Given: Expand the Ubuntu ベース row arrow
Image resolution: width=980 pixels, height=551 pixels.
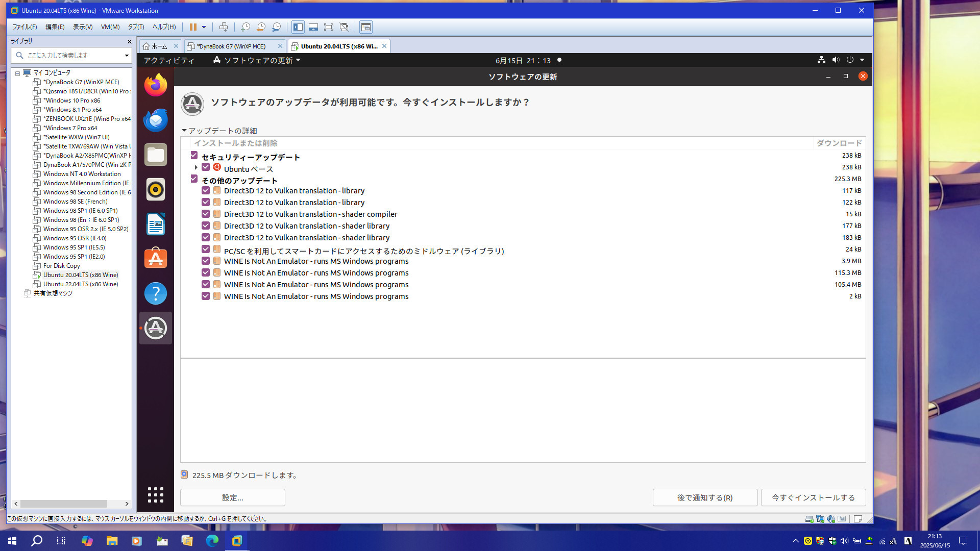Looking at the screenshot, I should coord(196,167).
